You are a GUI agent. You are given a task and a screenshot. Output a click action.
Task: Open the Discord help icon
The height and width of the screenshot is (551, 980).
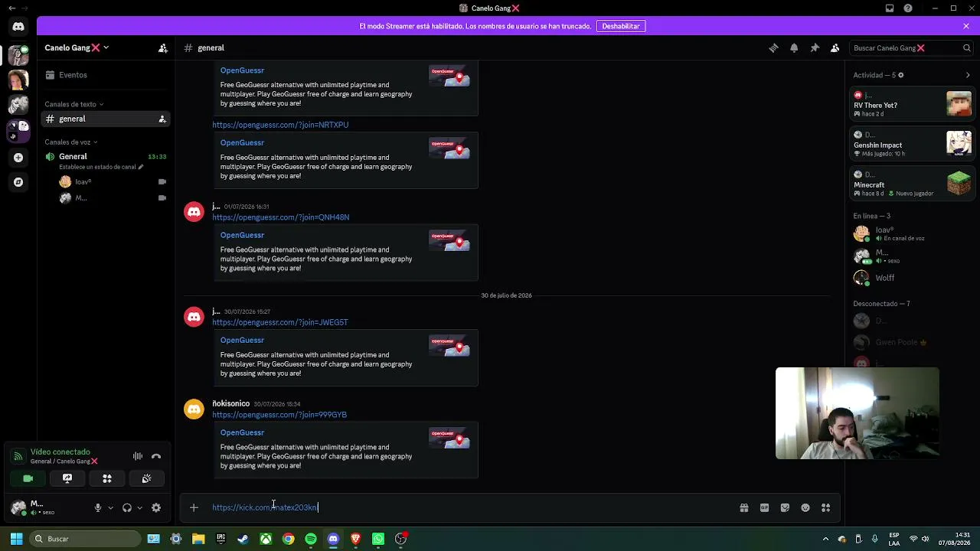908,8
